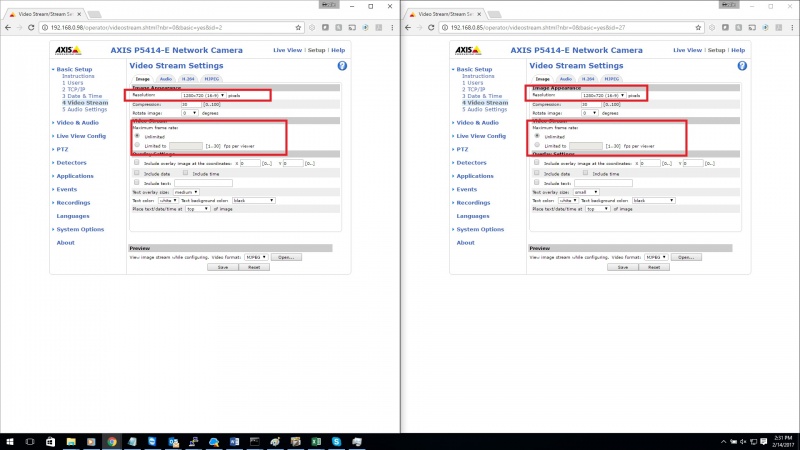The height and width of the screenshot is (450, 800).
Task: Open Task View on the taskbar
Action: coord(30,441)
